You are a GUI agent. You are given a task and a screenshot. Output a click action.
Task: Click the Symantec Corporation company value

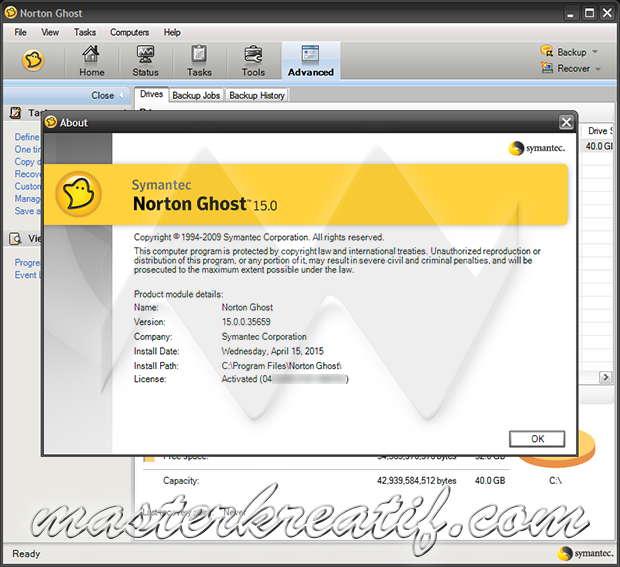tap(264, 336)
